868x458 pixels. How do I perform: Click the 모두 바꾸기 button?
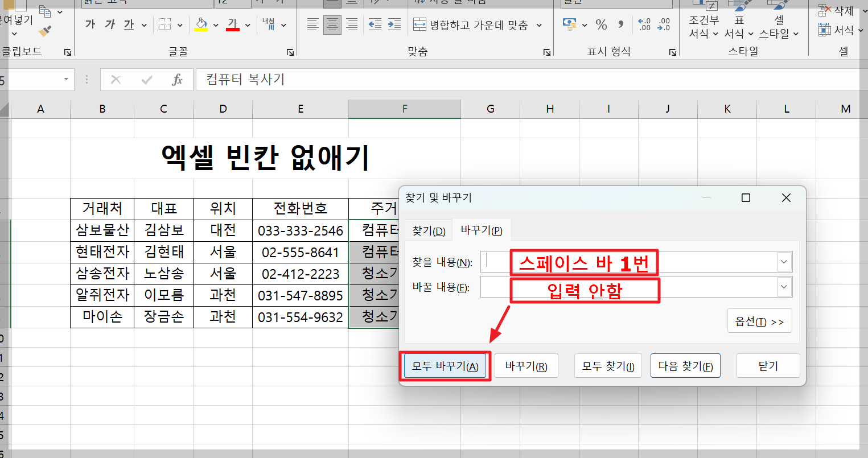[445, 365]
